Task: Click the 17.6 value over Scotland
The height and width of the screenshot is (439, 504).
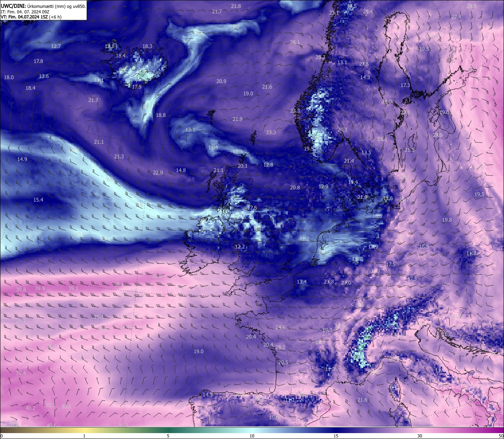Action: [252, 207]
